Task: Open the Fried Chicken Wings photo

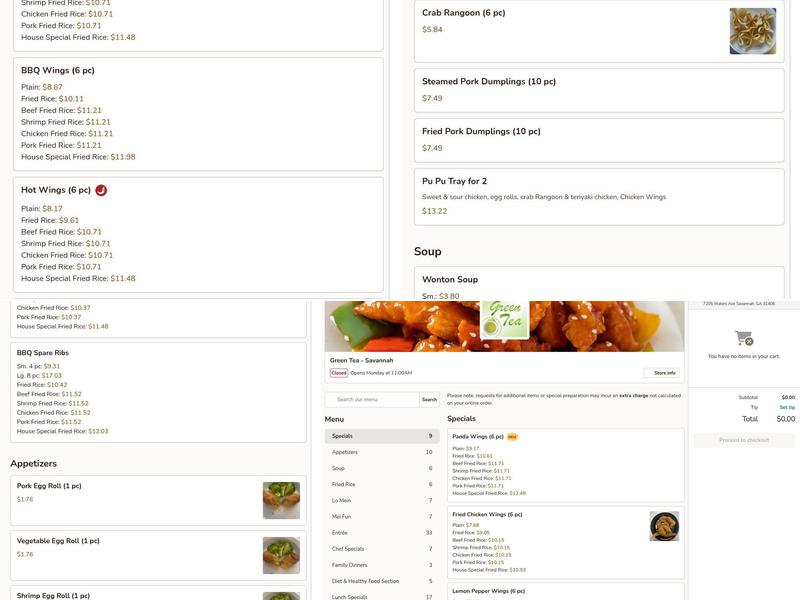Action: click(x=664, y=526)
